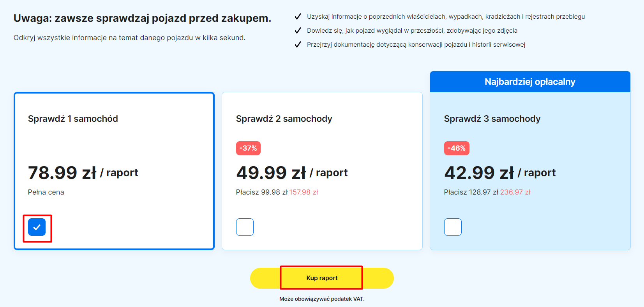Click the crossed-out 236.97 zł price

pos(515,192)
